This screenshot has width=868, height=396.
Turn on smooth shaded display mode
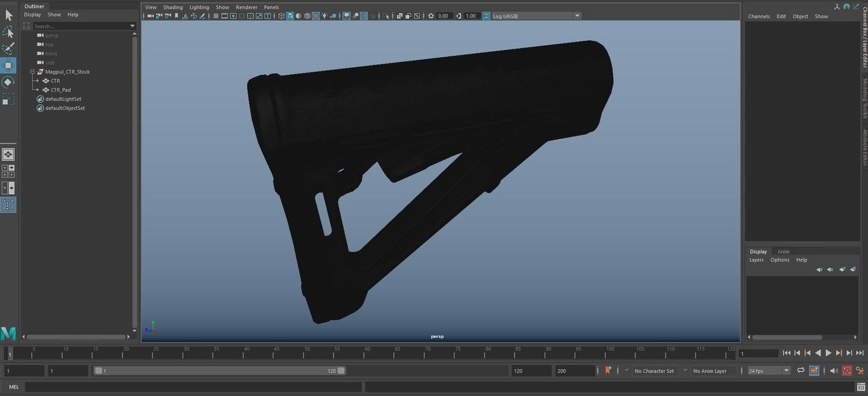tap(290, 16)
